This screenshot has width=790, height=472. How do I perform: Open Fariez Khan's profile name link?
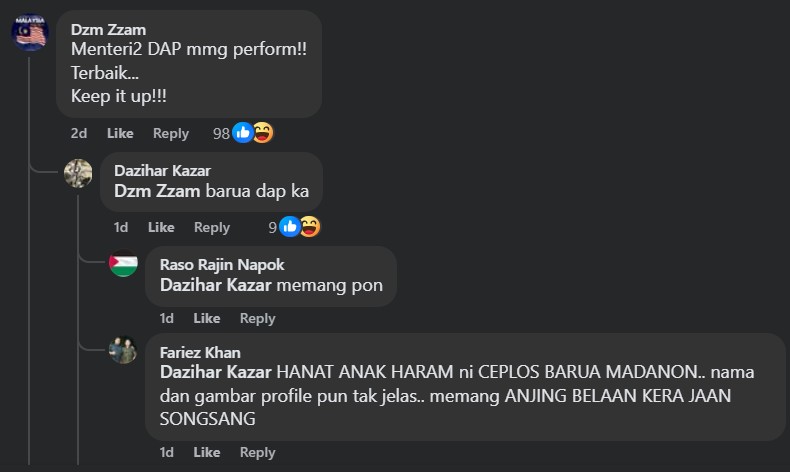point(200,352)
